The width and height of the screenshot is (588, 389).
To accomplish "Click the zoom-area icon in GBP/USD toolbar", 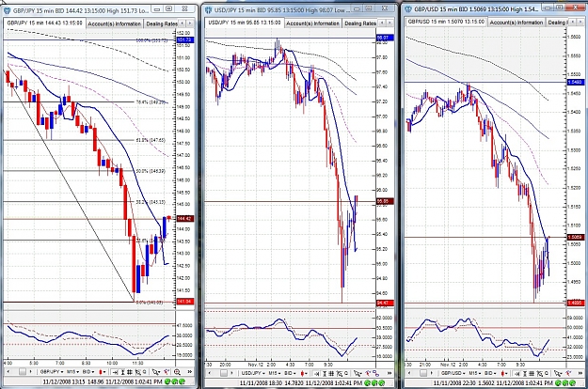I will coord(539,373).
